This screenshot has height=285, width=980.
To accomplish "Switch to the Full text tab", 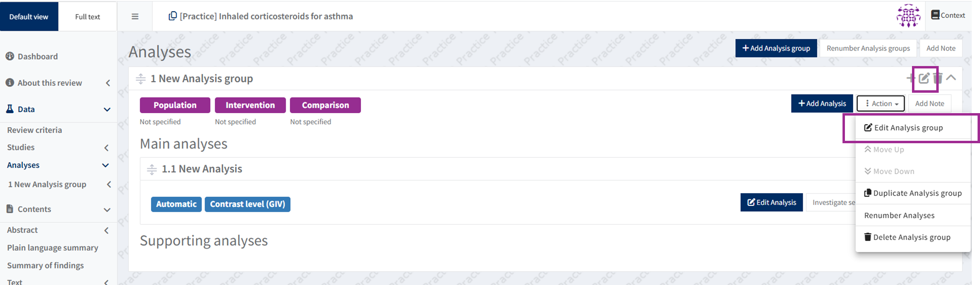I will click(87, 17).
